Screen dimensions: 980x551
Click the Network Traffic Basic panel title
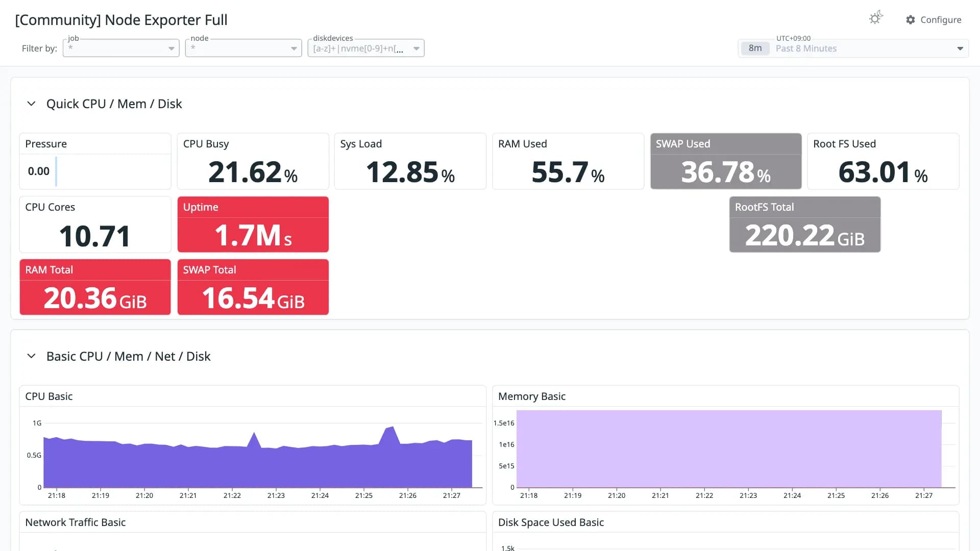(x=76, y=522)
